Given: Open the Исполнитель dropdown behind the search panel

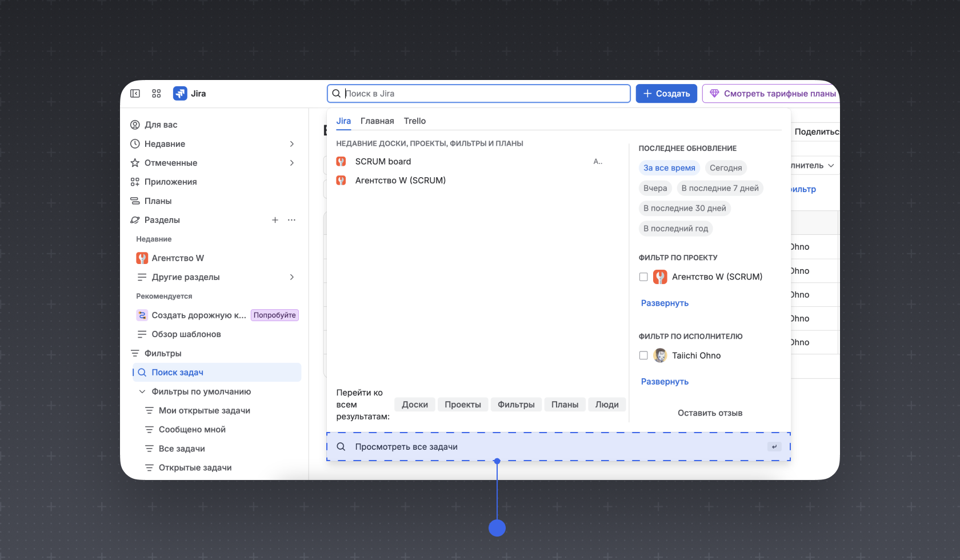Looking at the screenshot, I should [814, 166].
